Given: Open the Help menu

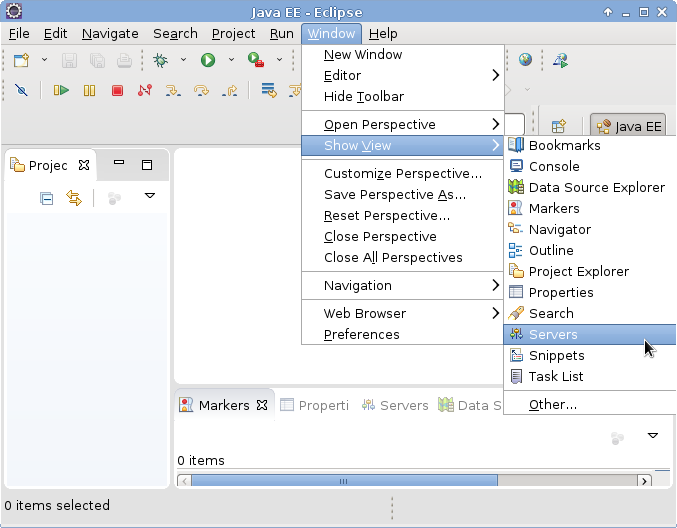Looking at the screenshot, I should tap(383, 34).
